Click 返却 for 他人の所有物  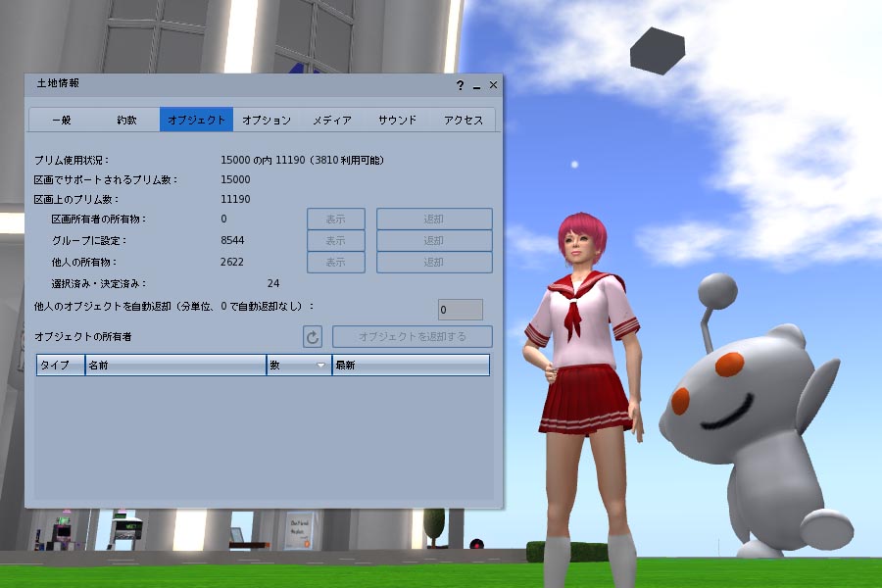click(x=434, y=263)
